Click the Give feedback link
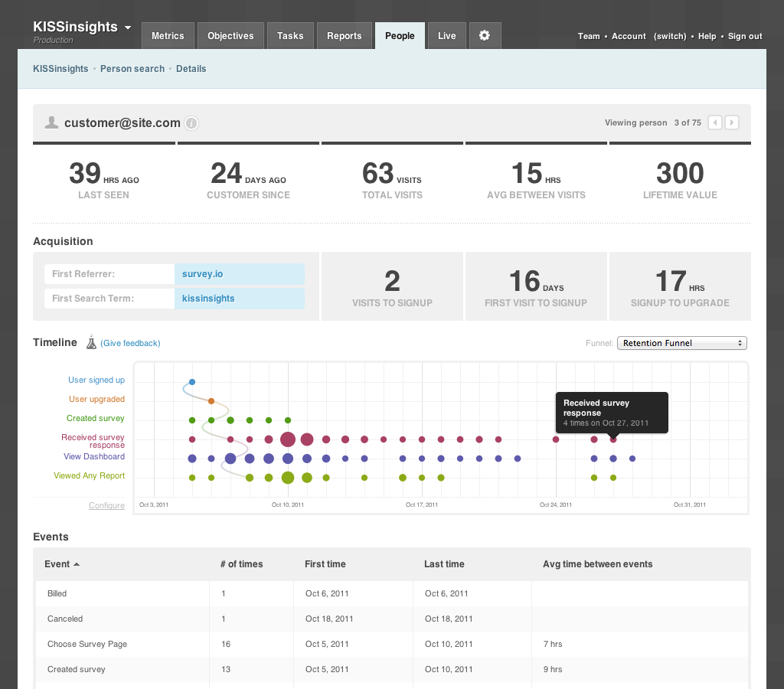Viewport: 784px width, 689px height. click(130, 343)
